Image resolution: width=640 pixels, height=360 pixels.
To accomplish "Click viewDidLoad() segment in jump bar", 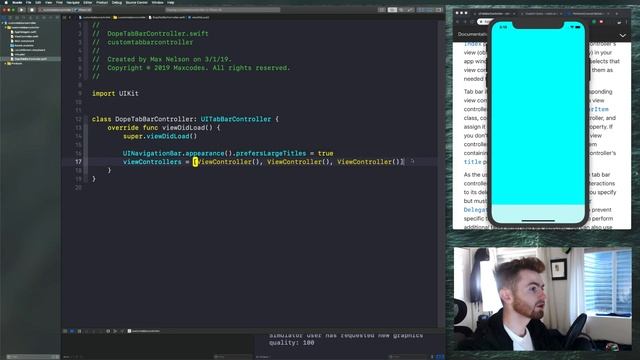I will (x=199, y=18).
